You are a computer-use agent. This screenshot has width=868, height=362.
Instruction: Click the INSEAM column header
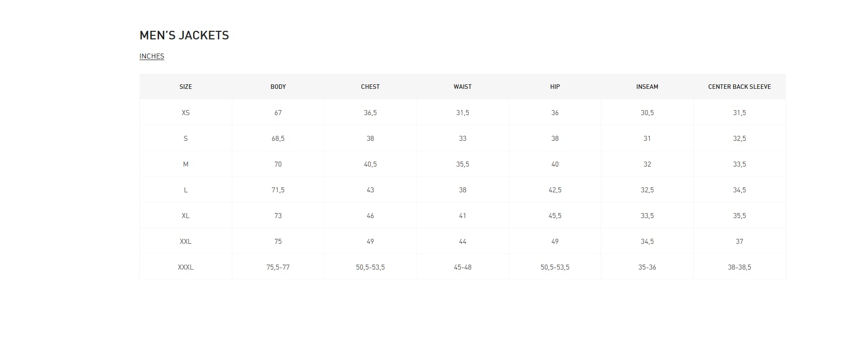point(647,87)
